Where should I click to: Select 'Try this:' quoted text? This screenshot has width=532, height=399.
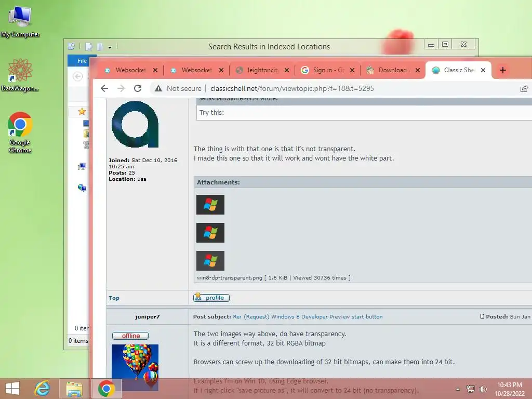211,112
